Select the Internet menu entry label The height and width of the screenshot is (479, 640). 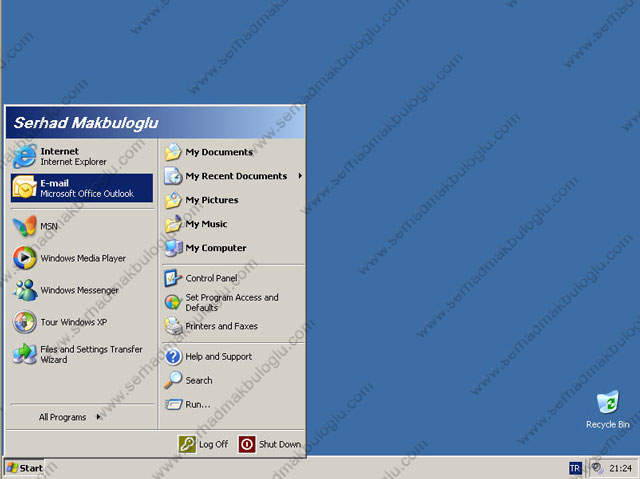point(60,151)
